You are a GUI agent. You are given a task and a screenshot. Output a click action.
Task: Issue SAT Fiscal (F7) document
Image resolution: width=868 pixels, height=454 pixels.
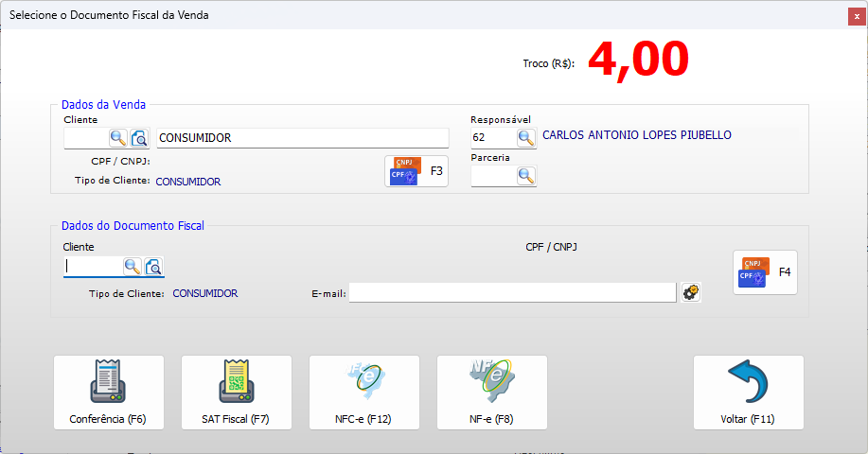pos(237,393)
